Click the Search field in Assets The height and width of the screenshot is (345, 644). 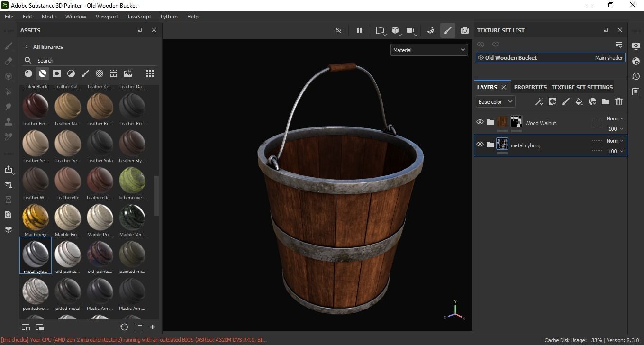click(x=90, y=61)
